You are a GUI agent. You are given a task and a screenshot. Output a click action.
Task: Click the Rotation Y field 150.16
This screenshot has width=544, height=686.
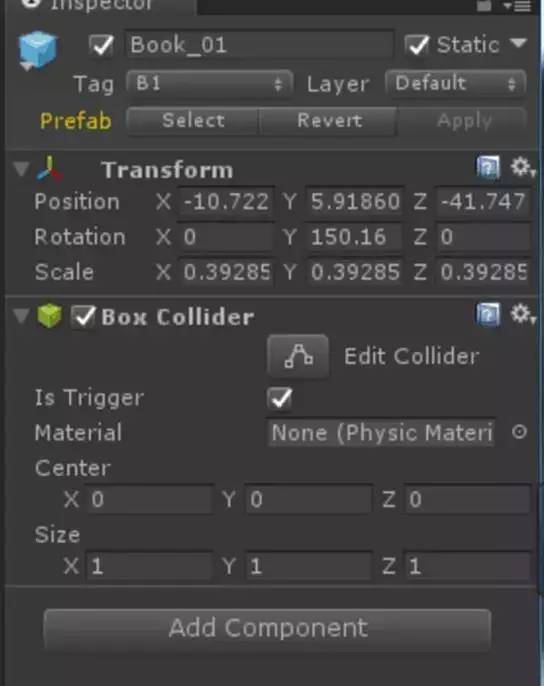[354, 237]
